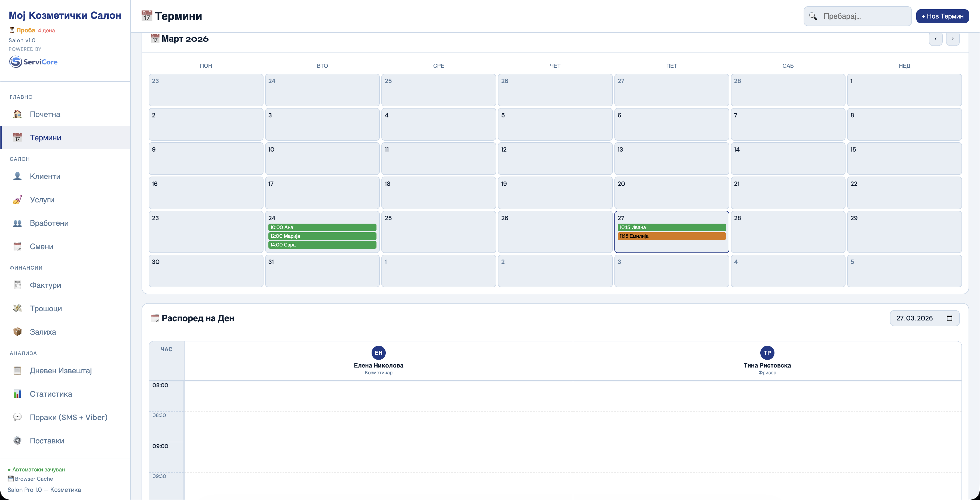
Task: Click the 08:00 time slot label
Action: coord(160,385)
